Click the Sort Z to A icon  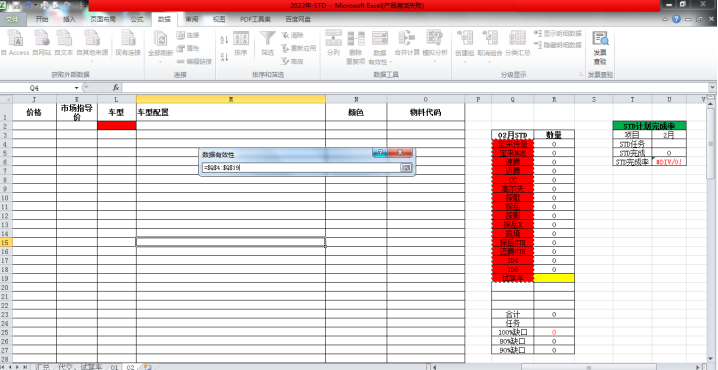pos(224,57)
